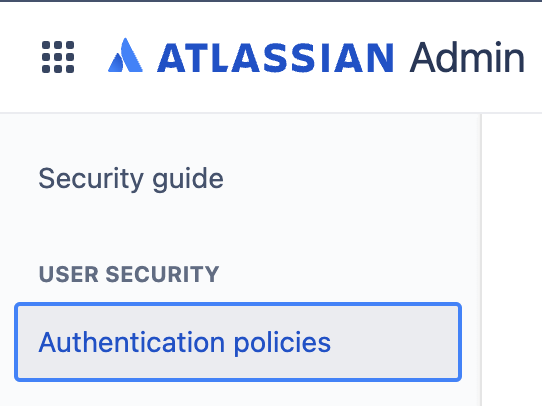Image resolution: width=542 pixels, height=406 pixels.
Task: Click the ATLASSIAN wordmark in the header
Action: point(275,58)
